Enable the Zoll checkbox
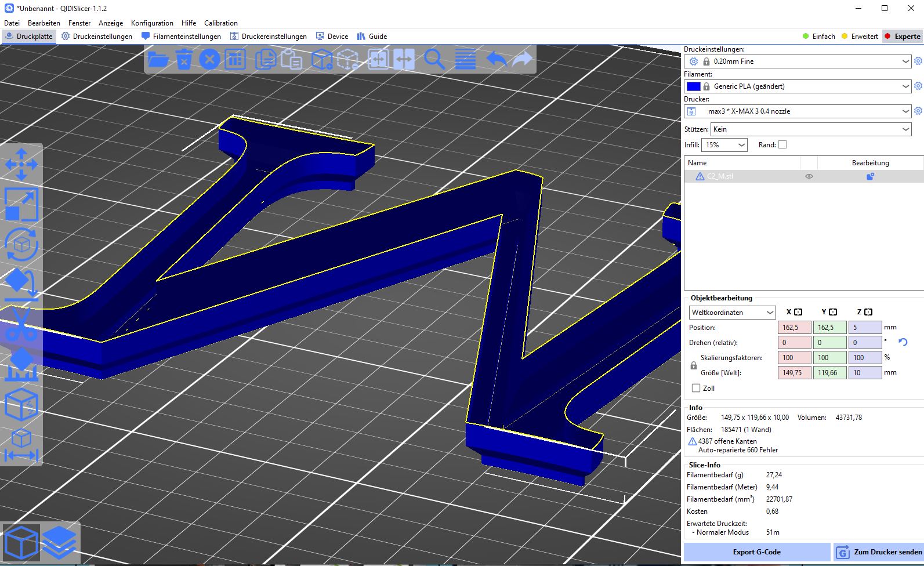The height and width of the screenshot is (566, 924). click(x=696, y=388)
